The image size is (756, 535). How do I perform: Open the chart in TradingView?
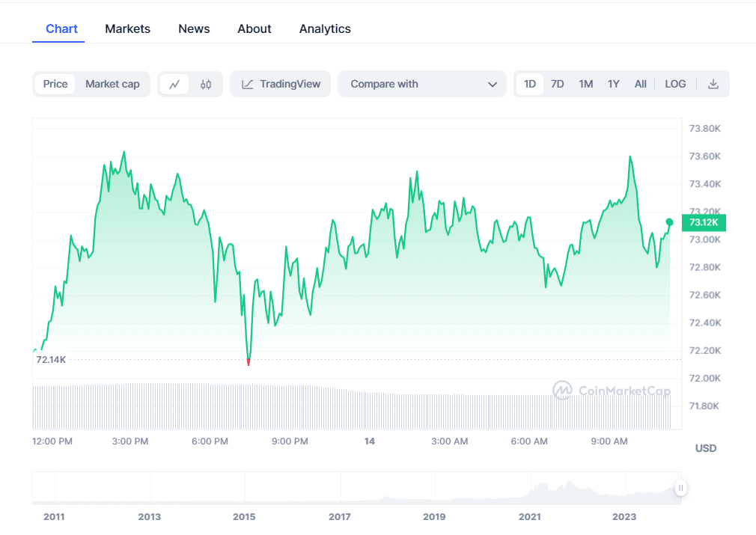point(280,84)
